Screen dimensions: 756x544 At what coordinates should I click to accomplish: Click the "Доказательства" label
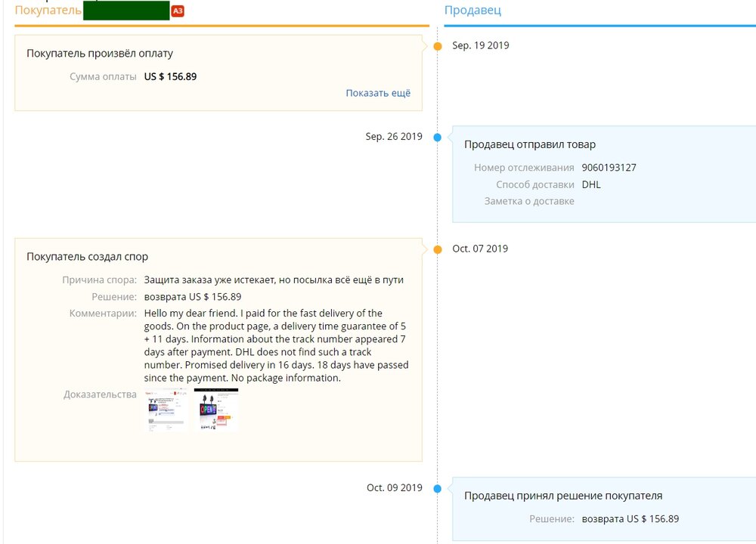(101, 394)
